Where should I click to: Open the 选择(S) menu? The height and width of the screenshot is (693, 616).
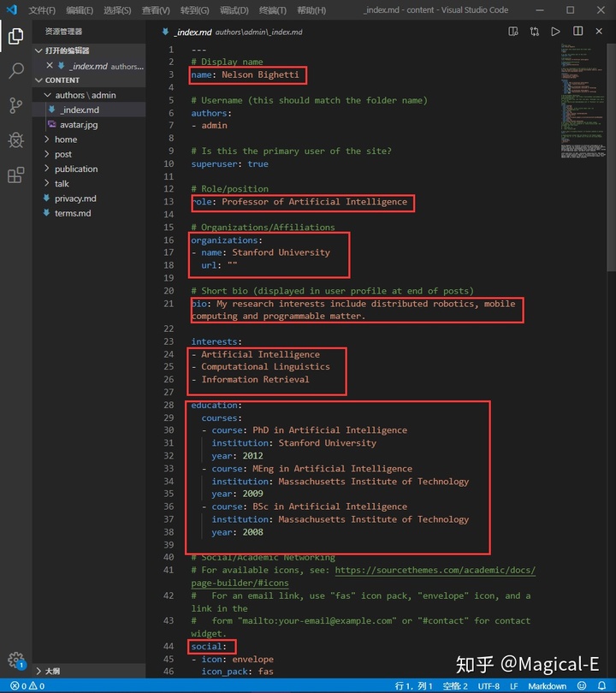(117, 10)
